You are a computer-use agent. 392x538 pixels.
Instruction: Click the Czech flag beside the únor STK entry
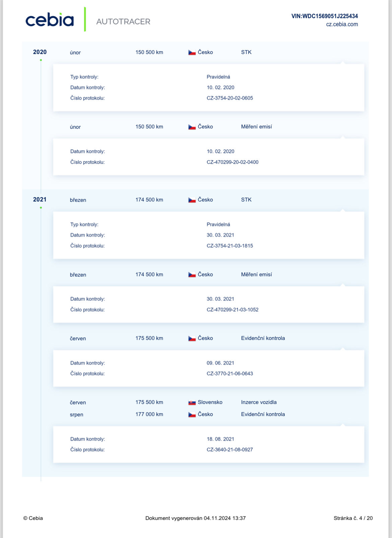point(192,52)
